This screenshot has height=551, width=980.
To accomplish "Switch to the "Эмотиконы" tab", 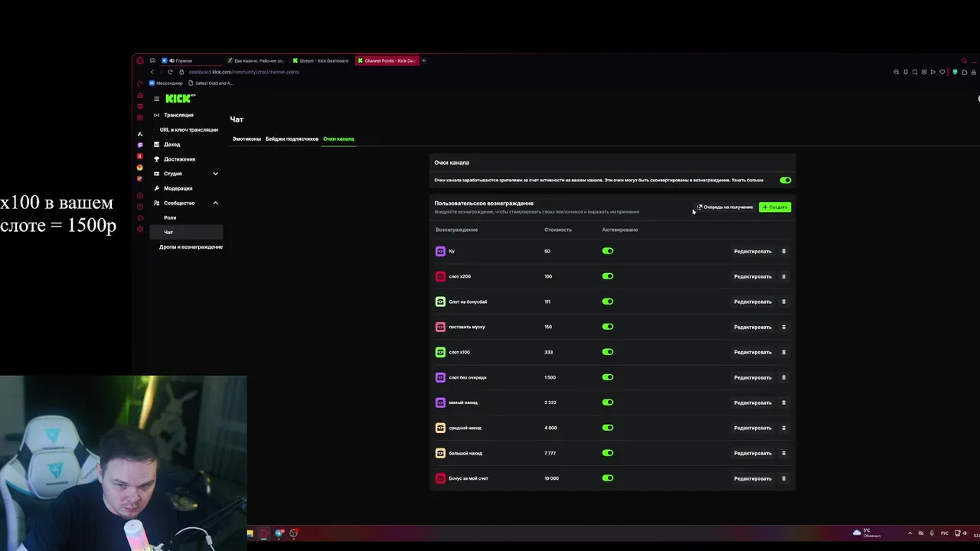I will pyautogui.click(x=247, y=139).
